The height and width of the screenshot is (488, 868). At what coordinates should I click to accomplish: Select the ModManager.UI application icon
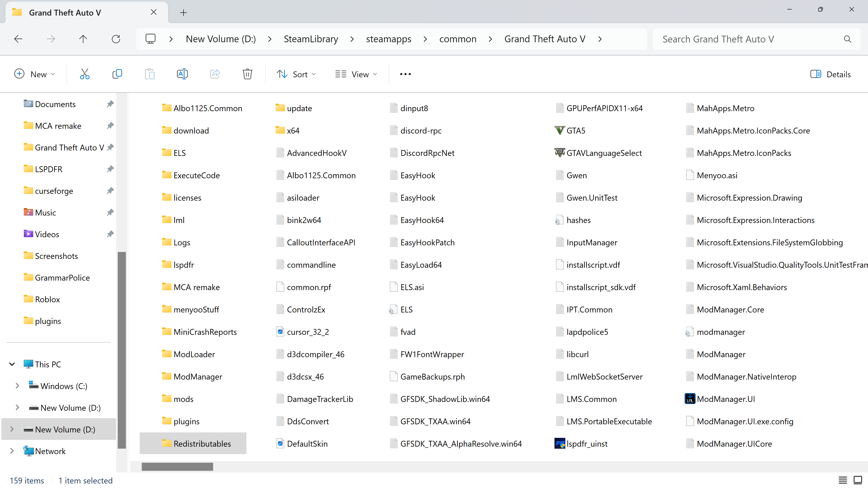click(x=690, y=399)
